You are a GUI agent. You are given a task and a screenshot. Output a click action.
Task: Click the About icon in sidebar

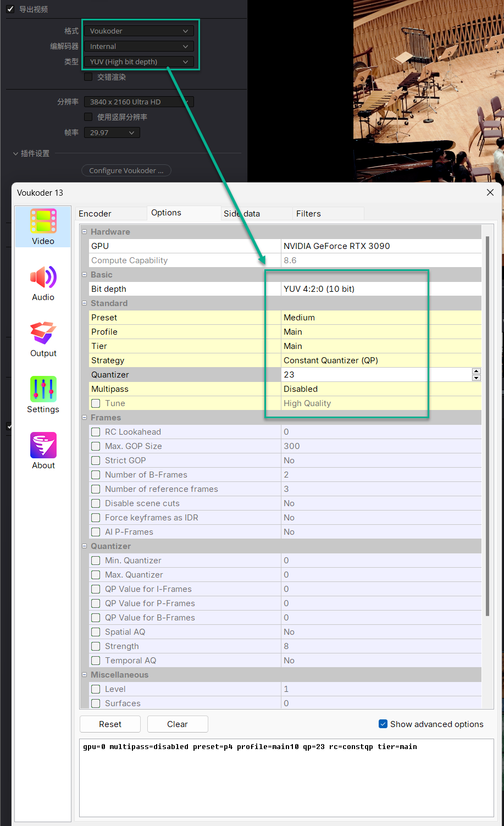43,451
